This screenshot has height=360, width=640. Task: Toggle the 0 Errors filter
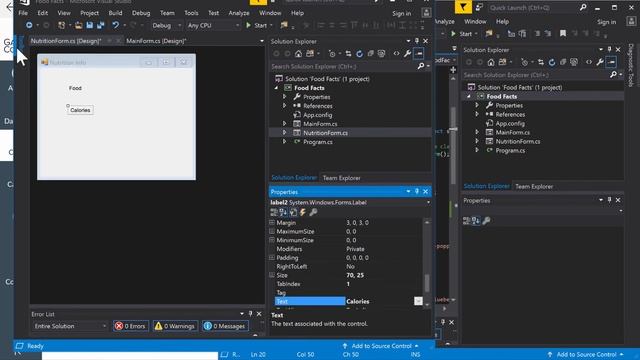coord(131,326)
